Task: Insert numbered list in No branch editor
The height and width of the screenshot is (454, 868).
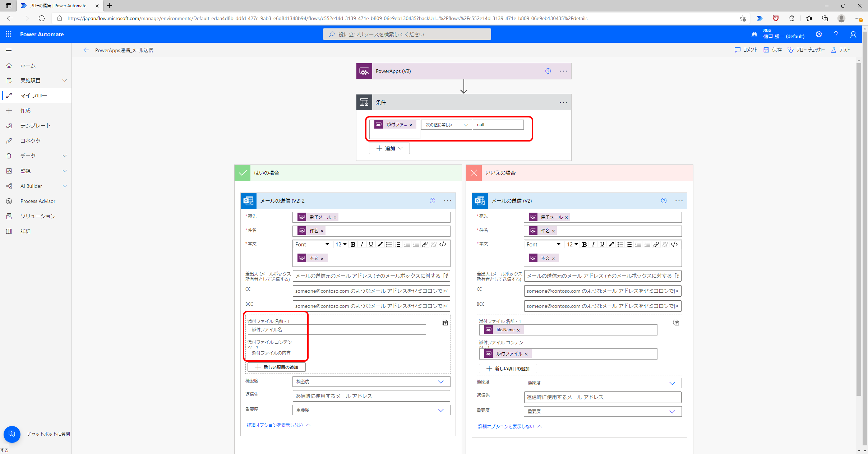Action: coord(629,245)
